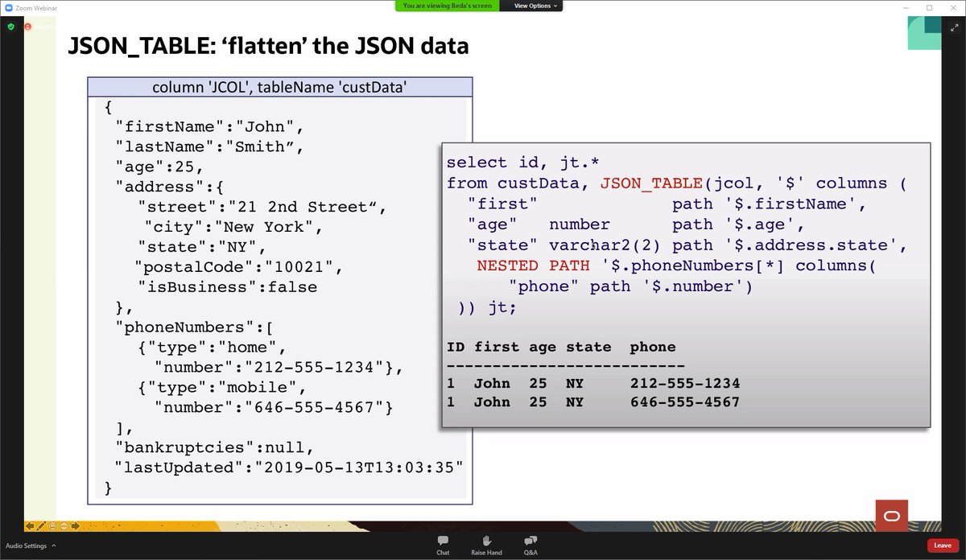
Task: Click the next-slide arrow on presenter toolbar
Action: point(75,525)
